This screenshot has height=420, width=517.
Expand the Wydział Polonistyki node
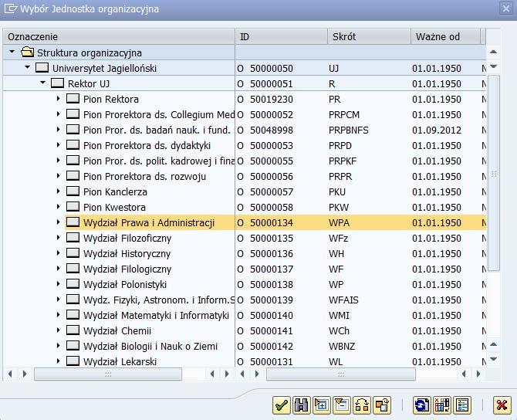(59, 283)
